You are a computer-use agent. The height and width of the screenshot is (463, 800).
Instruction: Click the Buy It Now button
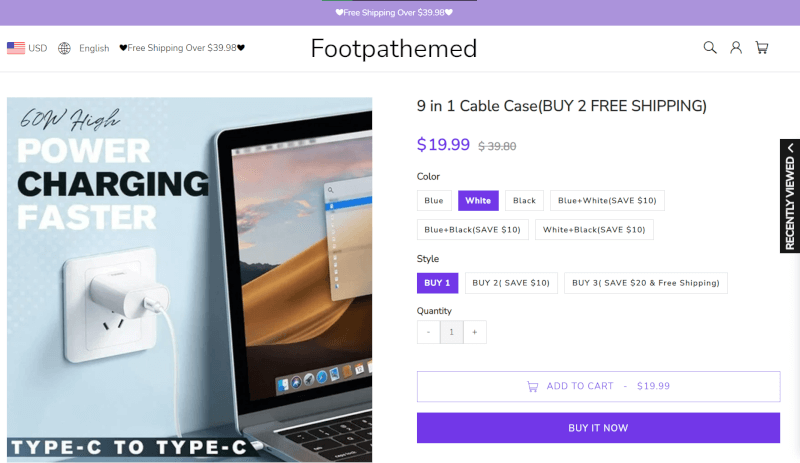pos(598,428)
